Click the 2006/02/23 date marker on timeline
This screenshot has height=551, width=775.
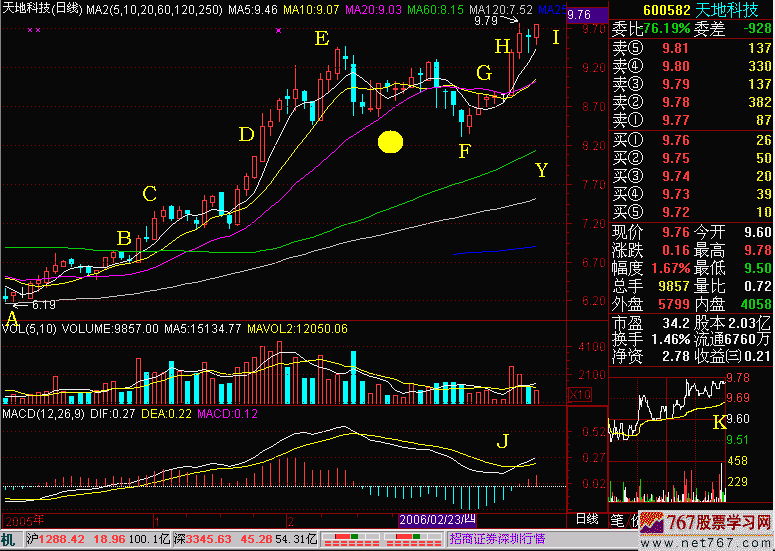[x=438, y=520]
